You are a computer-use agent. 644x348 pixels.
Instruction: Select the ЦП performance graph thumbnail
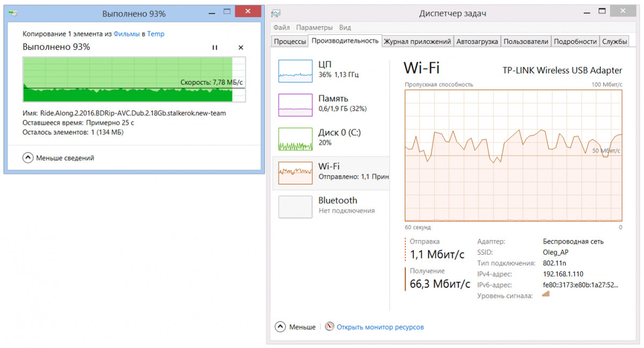click(295, 71)
